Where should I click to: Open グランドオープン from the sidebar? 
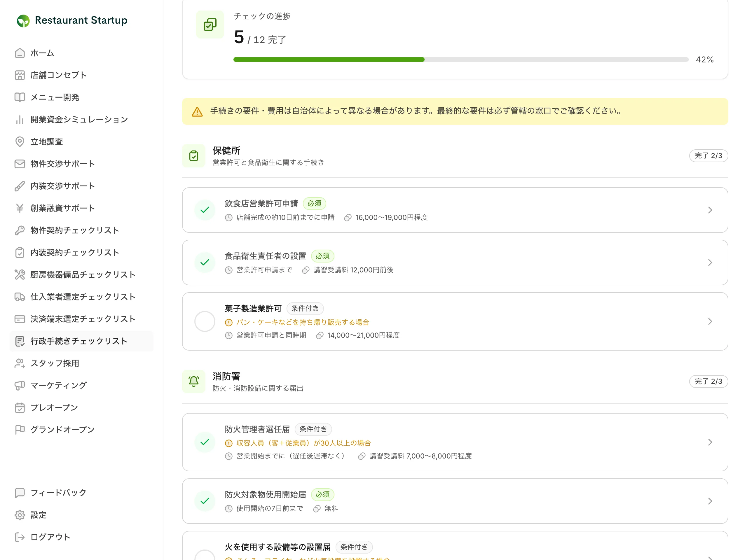82,430
